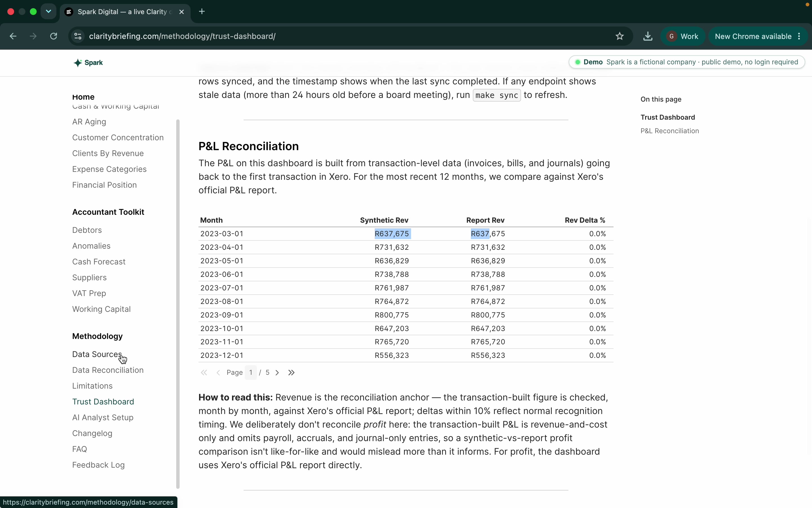Go to Suppliers page
The image size is (812, 508).
click(89, 277)
